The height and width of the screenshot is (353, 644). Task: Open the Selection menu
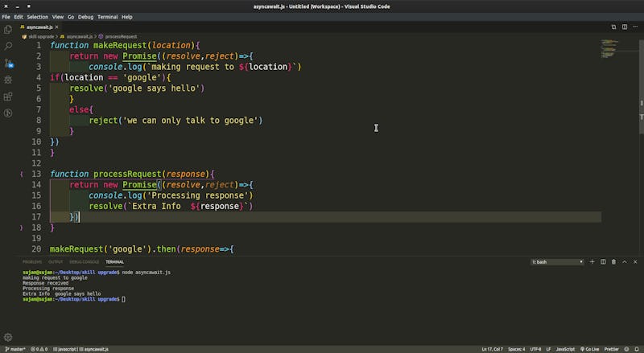tap(37, 16)
